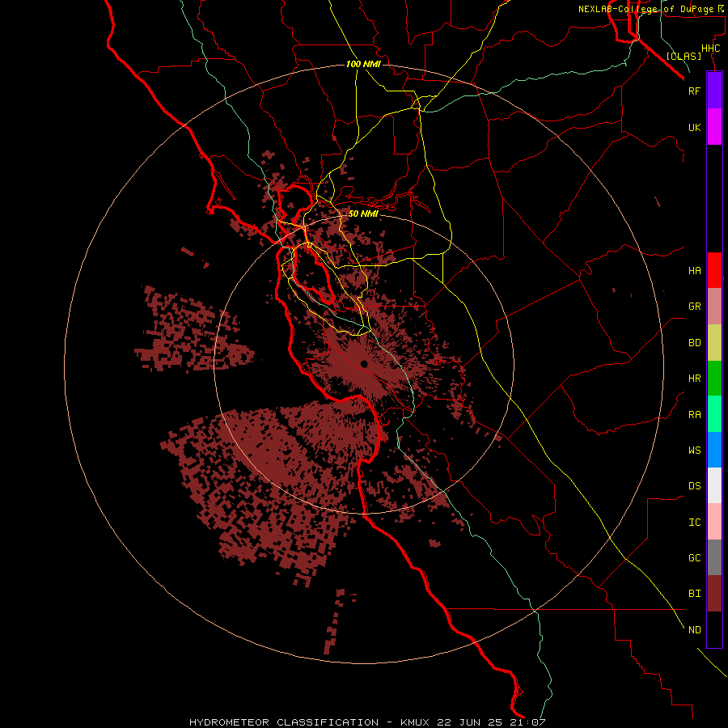Click the RF legend label
The image size is (728, 728).
pos(694,91)
